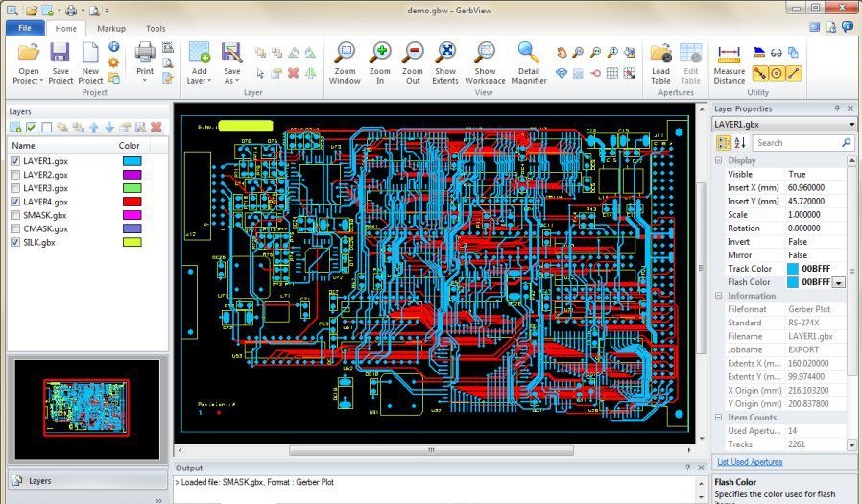862x504 pixels.
Task: Click add layer icon in Layers panel toolbar
Action: click(x=15, y=128)
